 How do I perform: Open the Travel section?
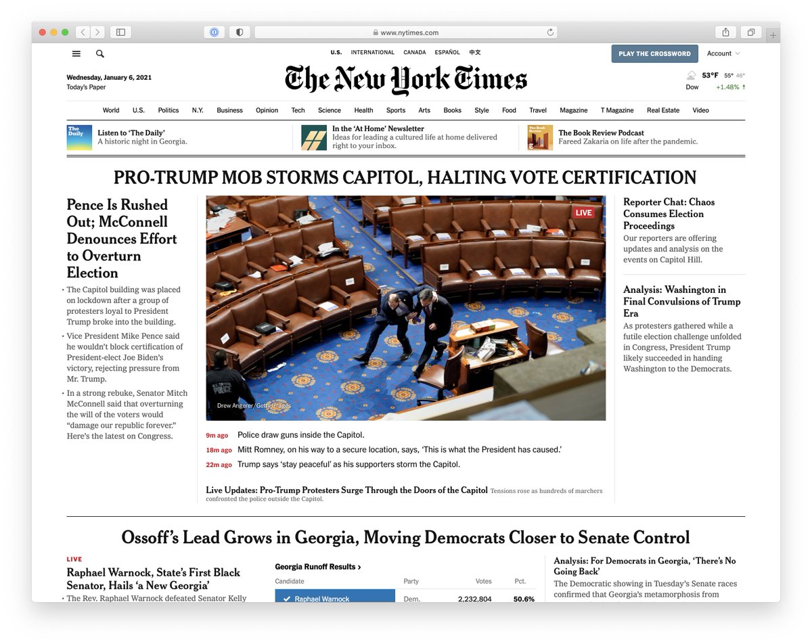click(538, 110)
